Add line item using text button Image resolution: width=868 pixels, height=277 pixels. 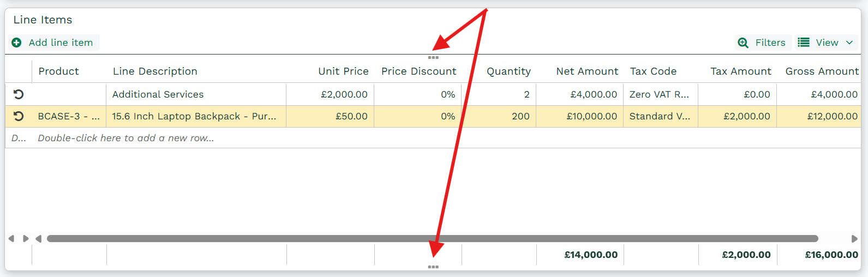(61, 43)
